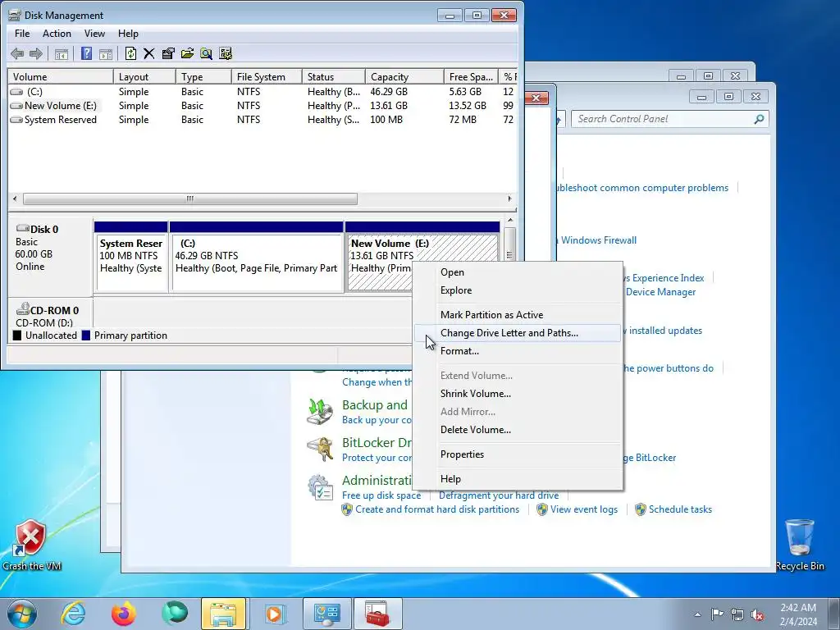
Task: Click the Free up disk space link
Action: click(x=381, y=495)
